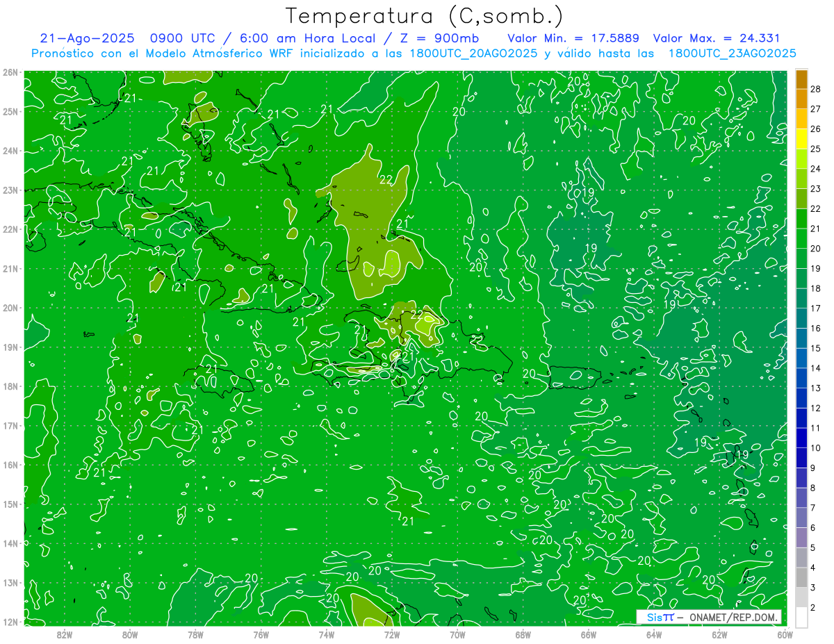Click the '21N' latitude axis label

click(x=10, y=269)
